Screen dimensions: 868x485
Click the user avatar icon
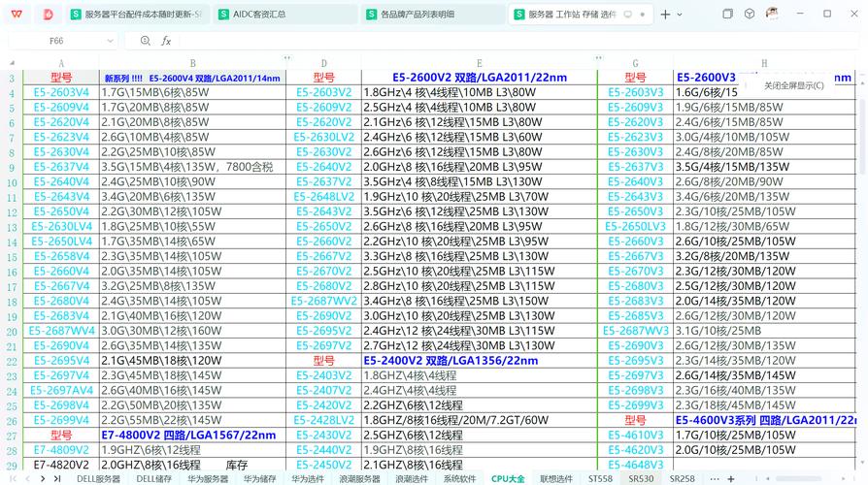tap(772, 15)
